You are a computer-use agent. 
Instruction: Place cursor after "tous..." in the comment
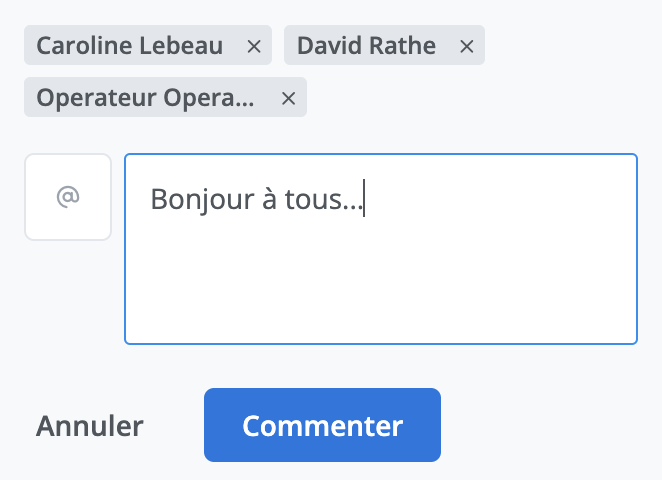pyautogui.click(x=365, y=199)
